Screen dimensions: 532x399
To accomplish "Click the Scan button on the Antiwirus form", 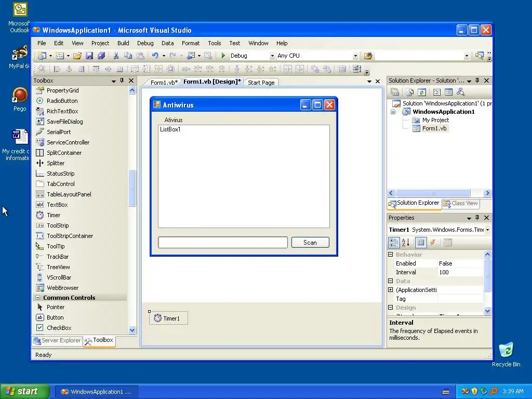I will tap(310, 243).
